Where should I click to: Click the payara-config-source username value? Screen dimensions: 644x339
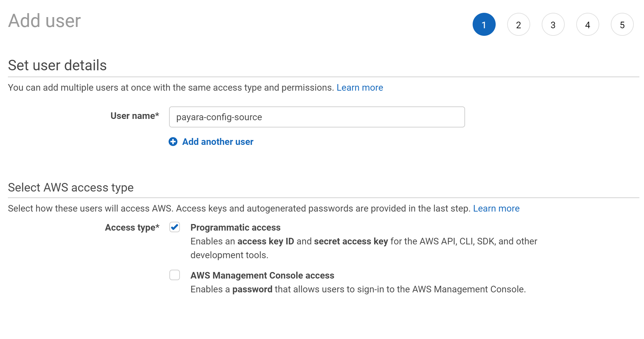tap(219, 117)
